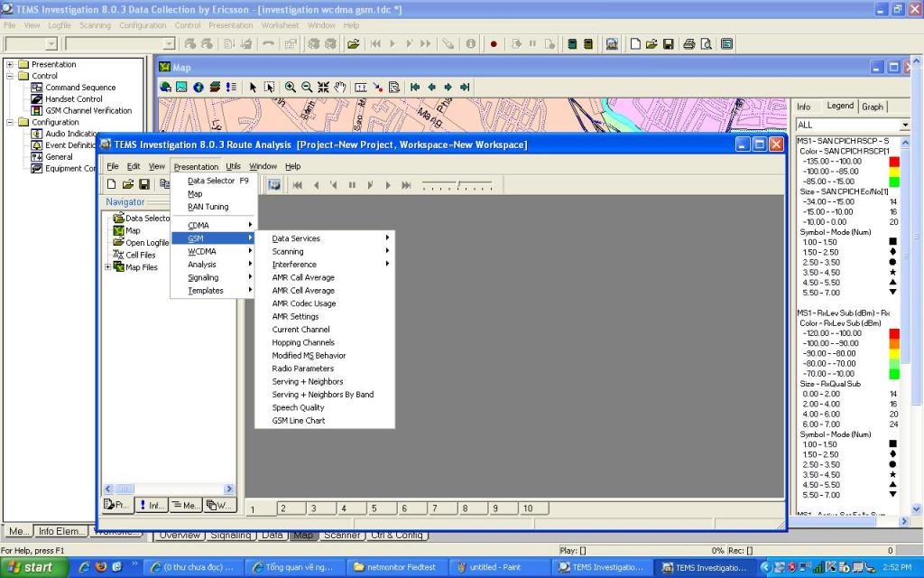Viewport: 924px width, 578px height.
Task: Expand the Presentation folder in the tree
Action: coord(10,64)
